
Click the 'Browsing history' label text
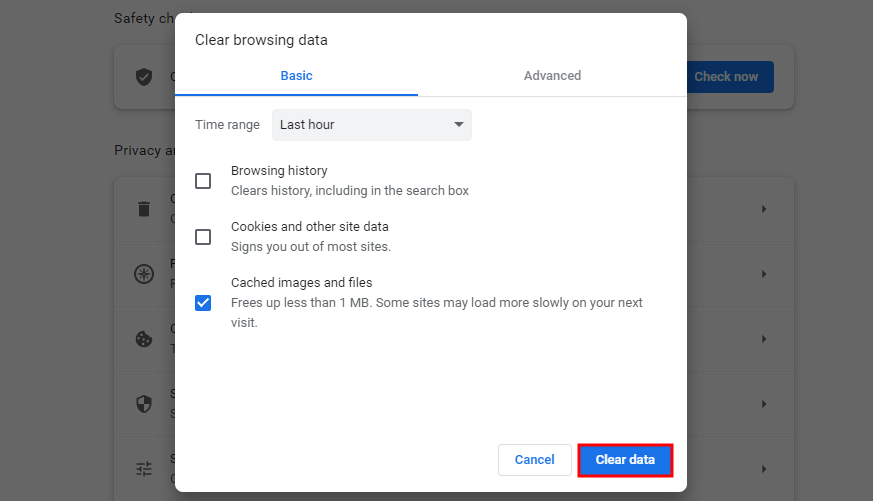click(279, 171)
